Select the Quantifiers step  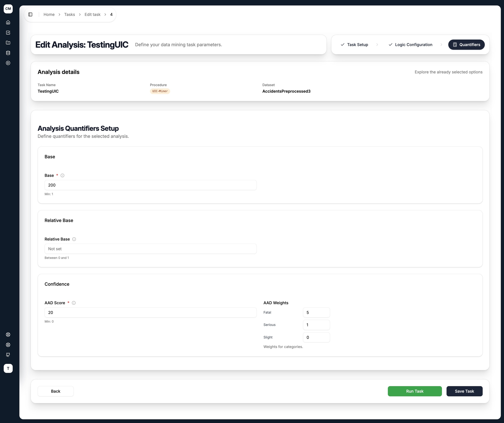tap(466, 45)
